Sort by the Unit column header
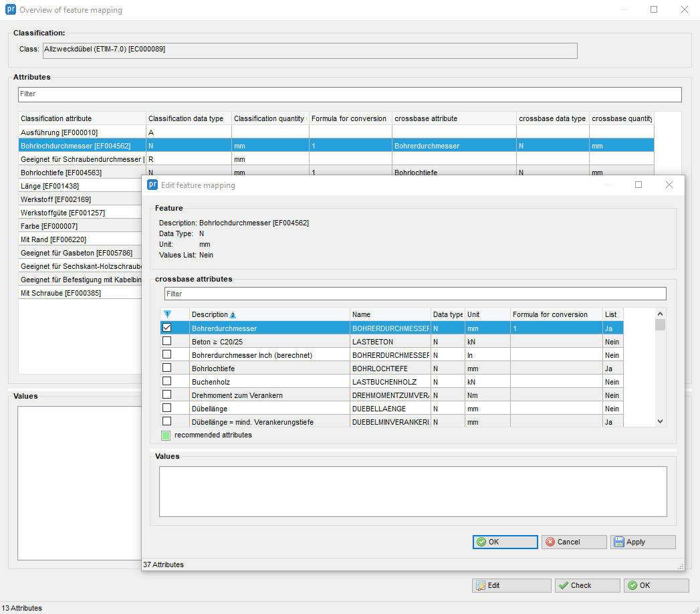This screenshot has width=700, height=614. pos(487,315)
